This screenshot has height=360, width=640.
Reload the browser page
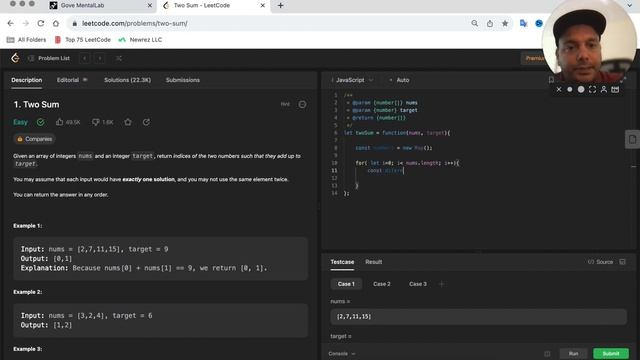(x=41, y=23)
